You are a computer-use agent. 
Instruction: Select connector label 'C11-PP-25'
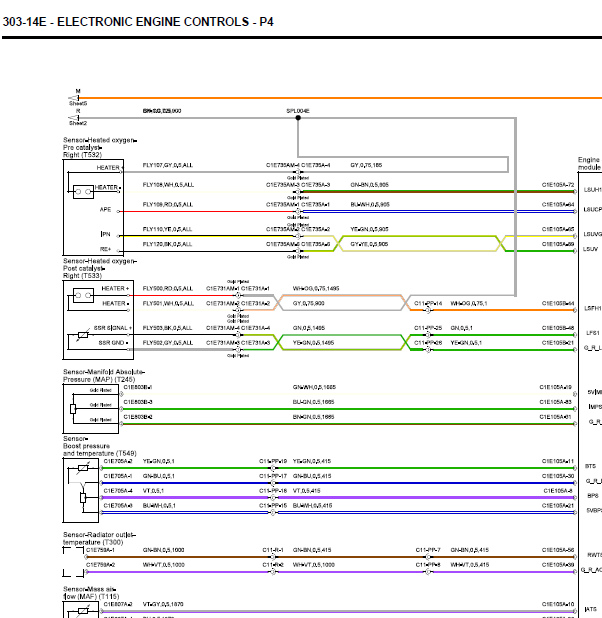tap(428, 328)
